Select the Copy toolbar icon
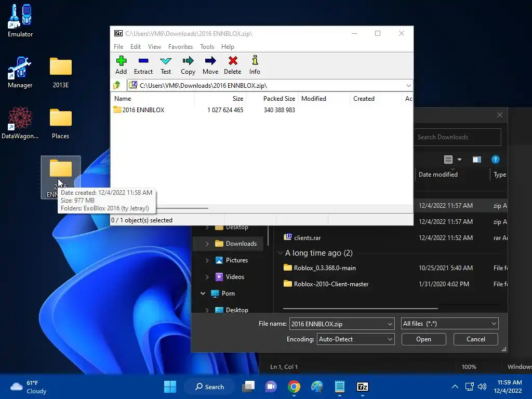532x399 pixels. click(x=188, y=65)
